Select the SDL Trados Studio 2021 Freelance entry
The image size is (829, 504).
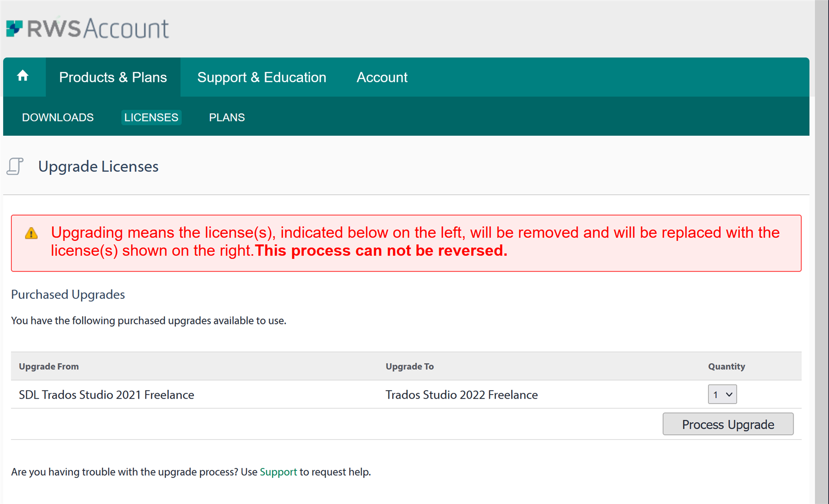click(x=106, y=394)
